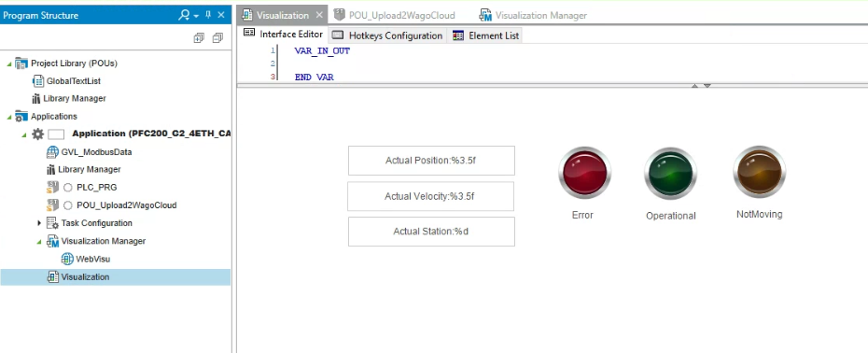
Task: Click the top Library Manager books icon
Action: 36,99
